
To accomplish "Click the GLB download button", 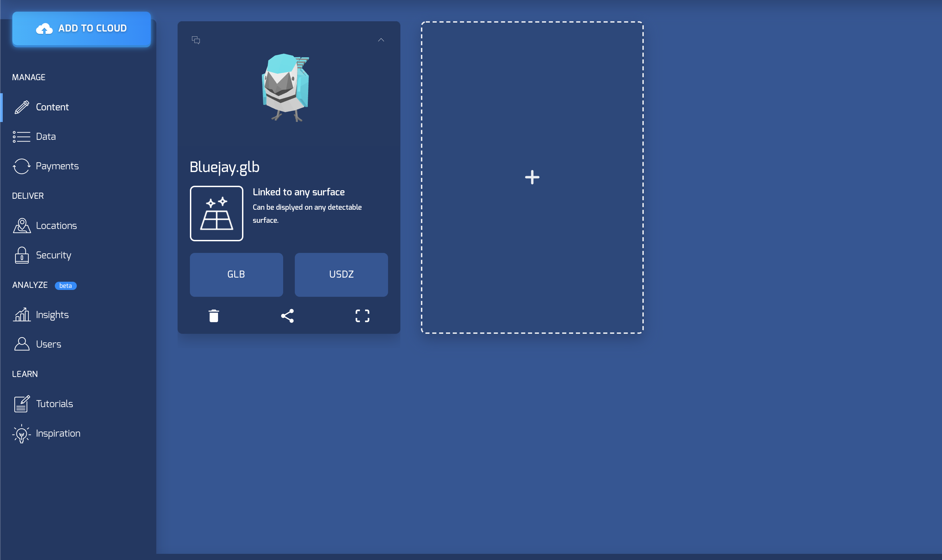I will [x=237, y=274].
